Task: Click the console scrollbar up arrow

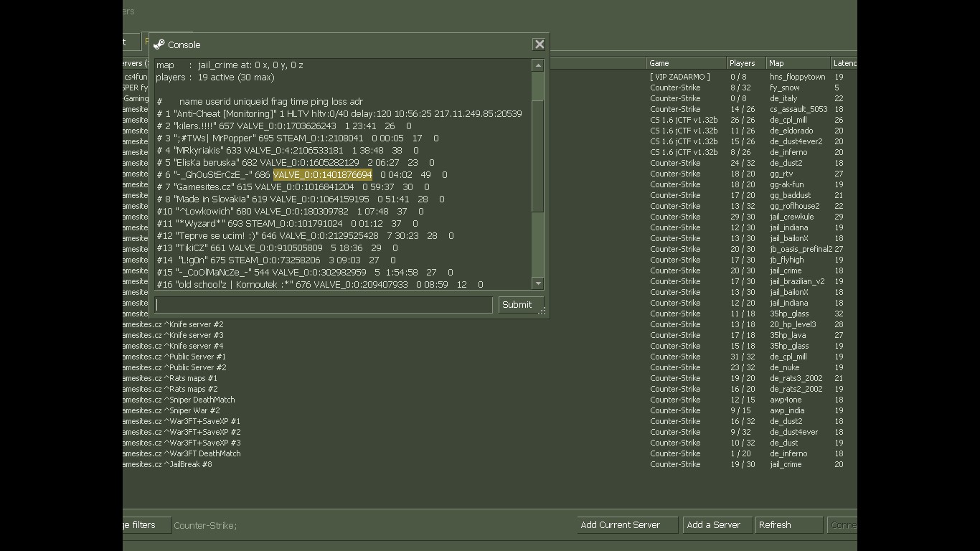Action: pos(537,65)
